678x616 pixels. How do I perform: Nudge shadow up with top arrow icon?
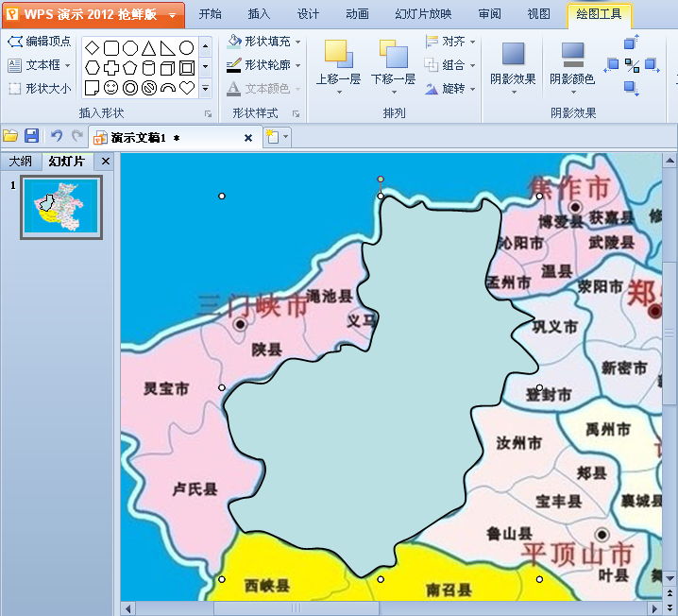632,43
